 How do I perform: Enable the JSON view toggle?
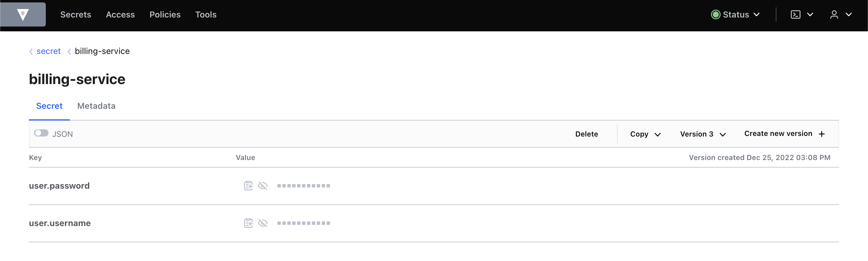[x=41, y=133]
